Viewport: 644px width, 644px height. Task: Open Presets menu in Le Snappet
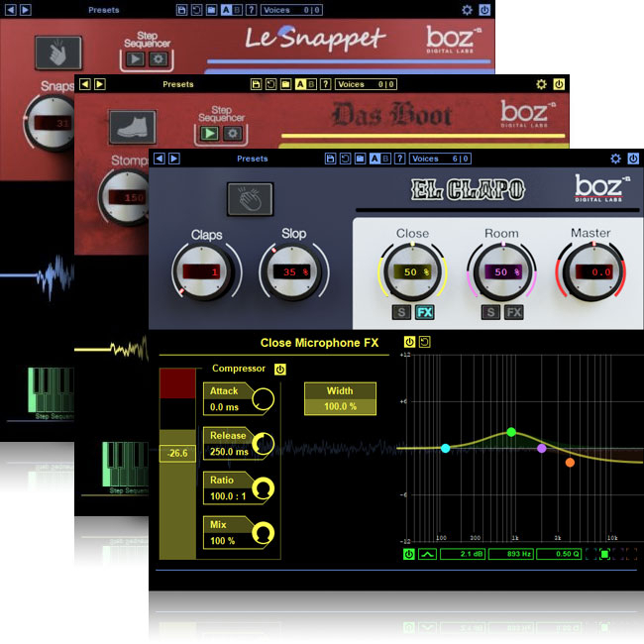(103, 10)
